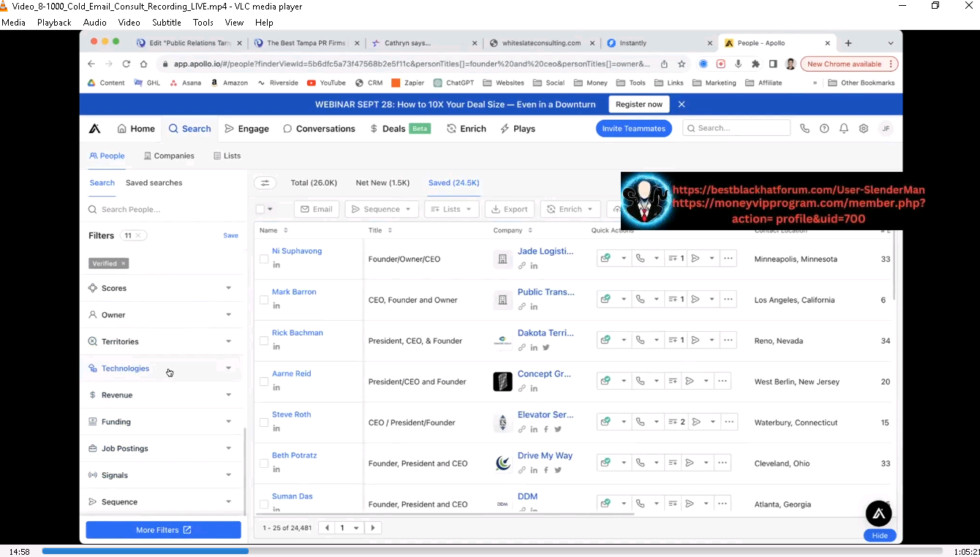The width and height of the screenshot is (980, 557).
Task: Click the Apollo logo icon
Action: (x=94, y=129)
